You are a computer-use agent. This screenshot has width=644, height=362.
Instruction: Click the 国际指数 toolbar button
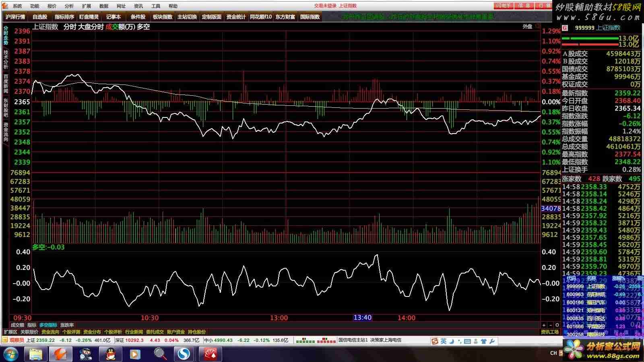(x=310, y=17)
